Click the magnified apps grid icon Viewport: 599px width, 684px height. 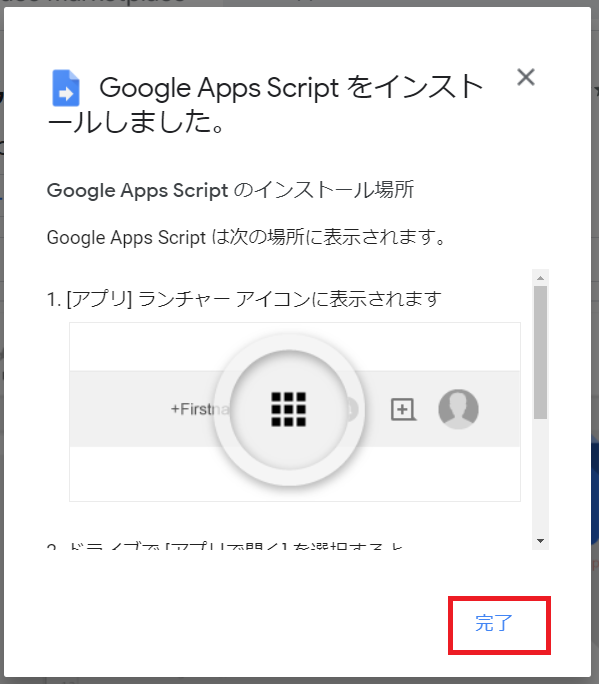tap(288, 409)
